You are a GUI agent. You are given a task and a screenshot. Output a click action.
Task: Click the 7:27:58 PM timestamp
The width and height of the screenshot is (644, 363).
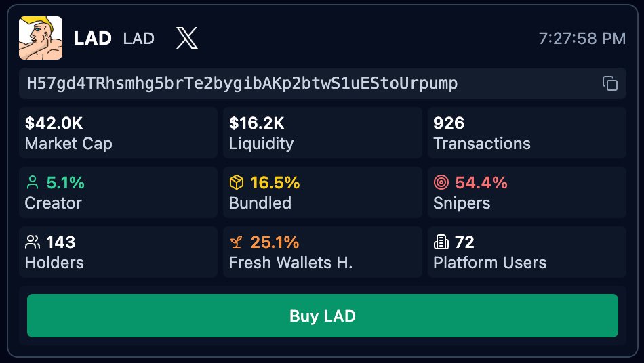pos(582,39)
